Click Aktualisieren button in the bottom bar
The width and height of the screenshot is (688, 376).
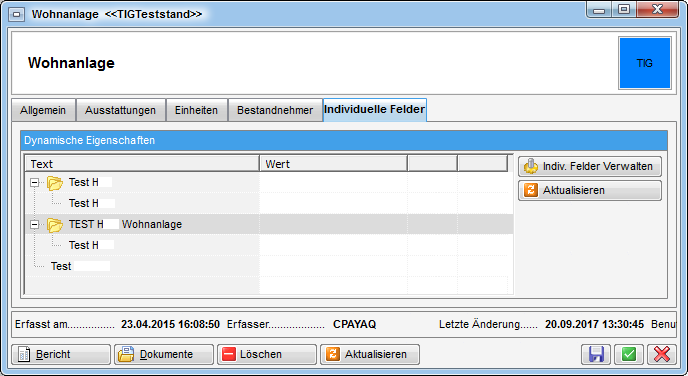click(370, 354)
